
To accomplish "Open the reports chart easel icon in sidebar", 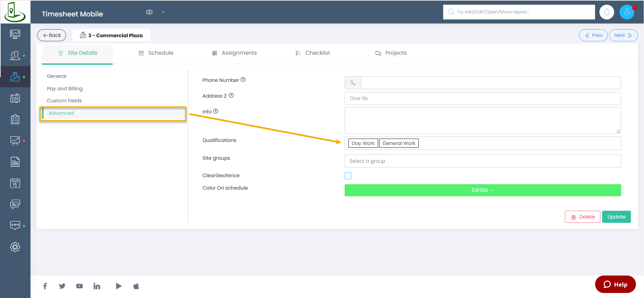I will coord(15,141).
